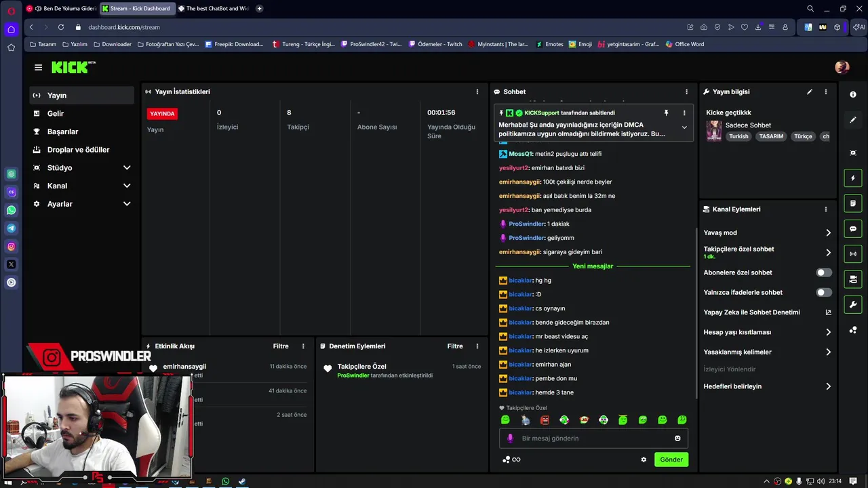This screenshot has width=868, height=488.
Task: Open Tureng bookmark in bookmarks bar
Action: point(303,44)
